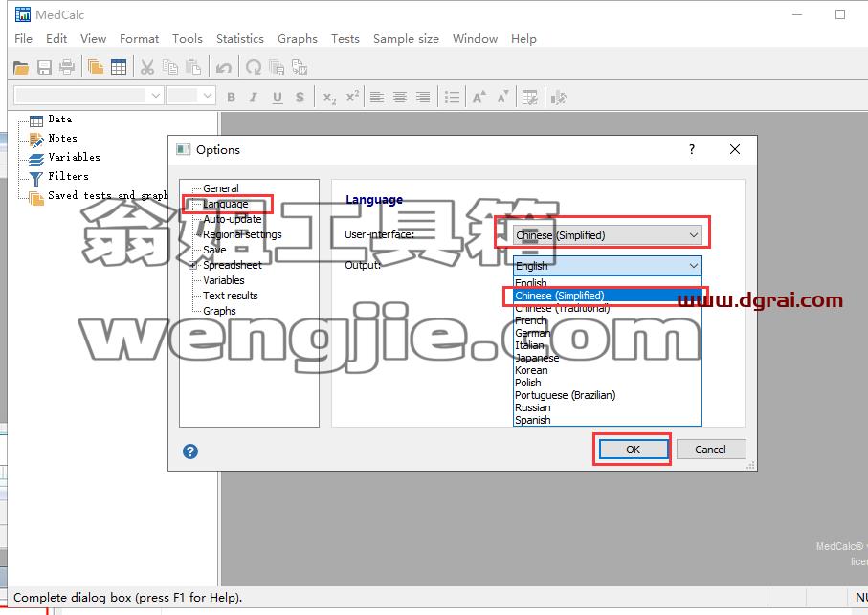868x615 pixels.
Task: Open the spreadsheet grid toolbar icon
Action: pos(119,68)
